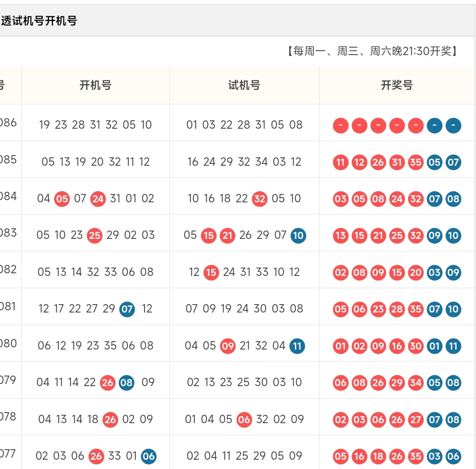Click blue ball 03 in draw 02 08 09 15 20 03 09

(x=435, y=272)
